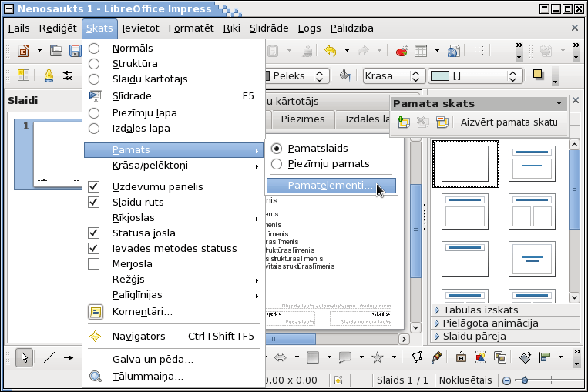Image resolution: width=588 pixels, height=392 pixels.
Task: Open the Ievietot menu
Action: pos(140,28)
